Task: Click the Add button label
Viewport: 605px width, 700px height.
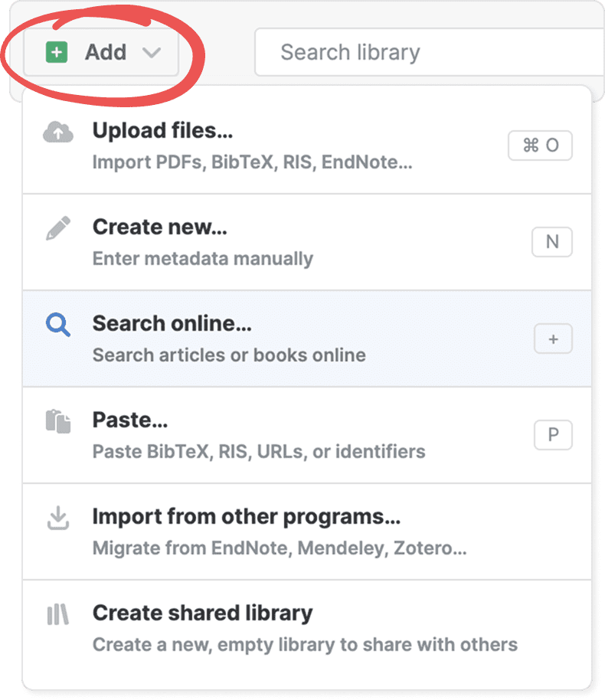Action: point(106,52)
